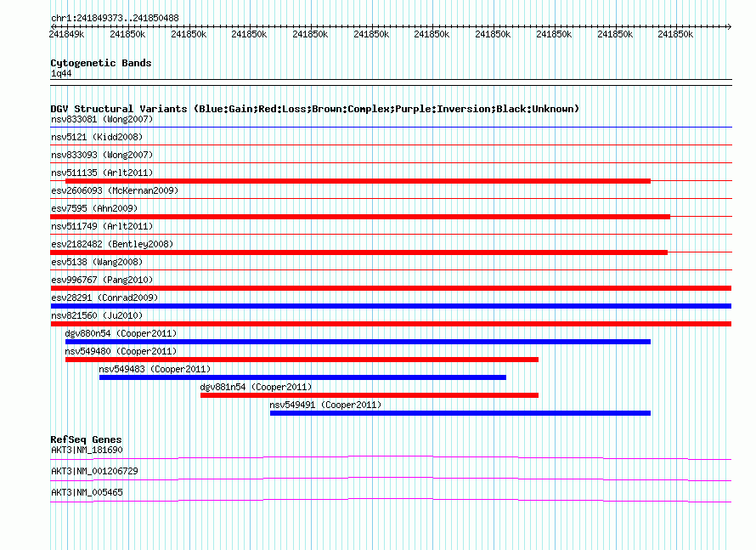The image size is (756, 550).
Task: Click the AKT3|NM_005465 magenta gene line
Action: (x=391, y=501)
